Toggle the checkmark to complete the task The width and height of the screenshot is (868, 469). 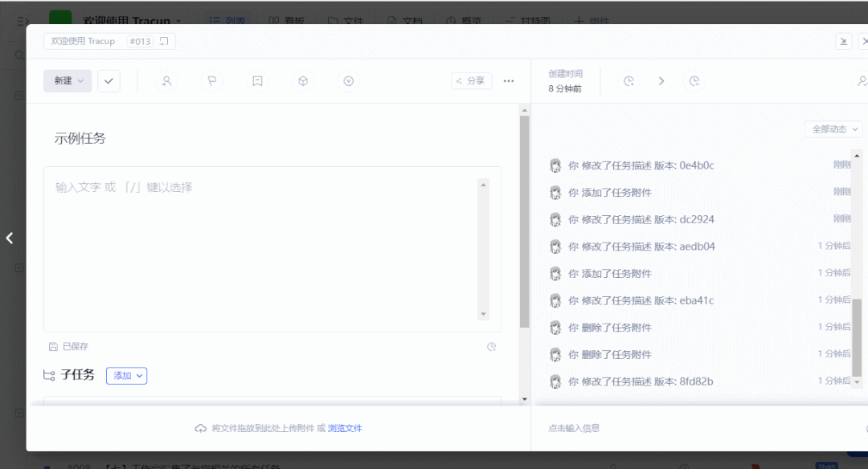108,80
